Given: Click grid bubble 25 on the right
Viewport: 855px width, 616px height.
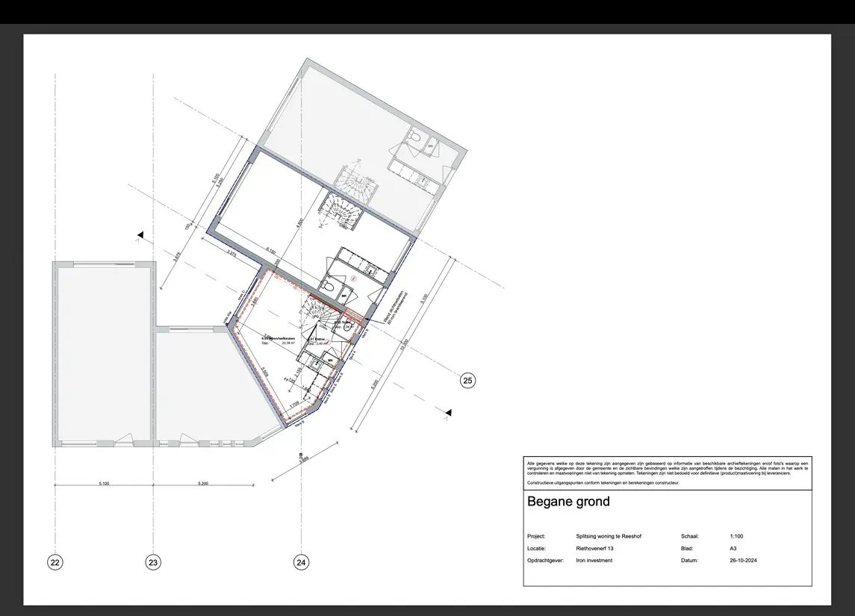Looking at the screenshot, I should click(467, 380).
